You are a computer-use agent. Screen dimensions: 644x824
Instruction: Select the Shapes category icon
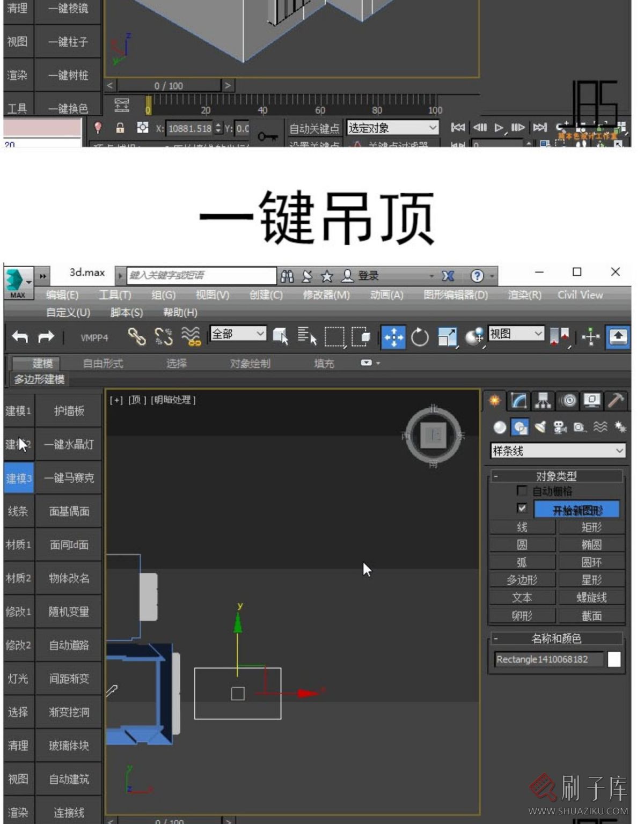(519, 427)
